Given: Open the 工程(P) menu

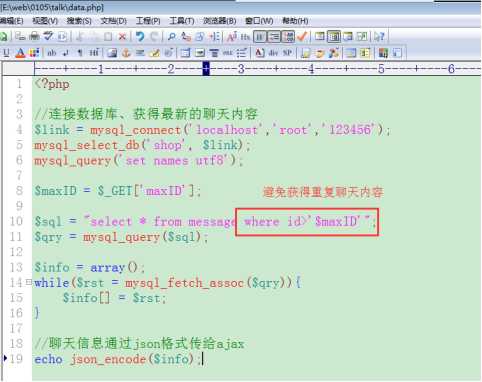Looking at the screenshot, I should (x=148, y=21).
